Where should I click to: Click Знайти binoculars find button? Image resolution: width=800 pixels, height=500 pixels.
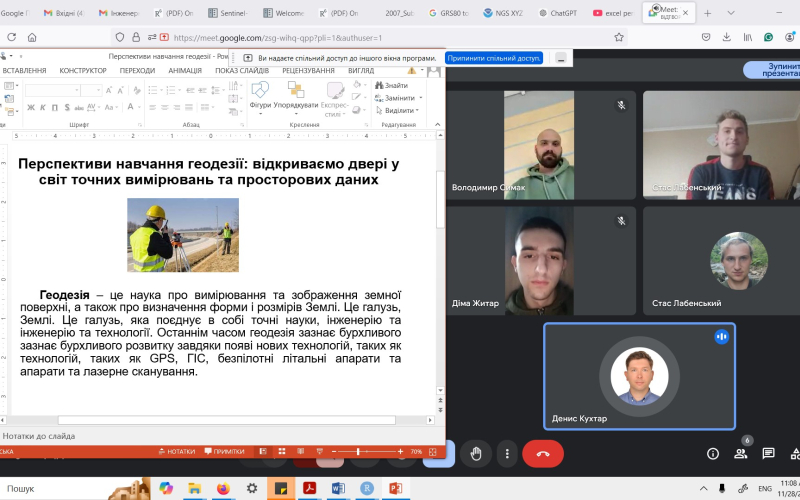coord(391,85)
